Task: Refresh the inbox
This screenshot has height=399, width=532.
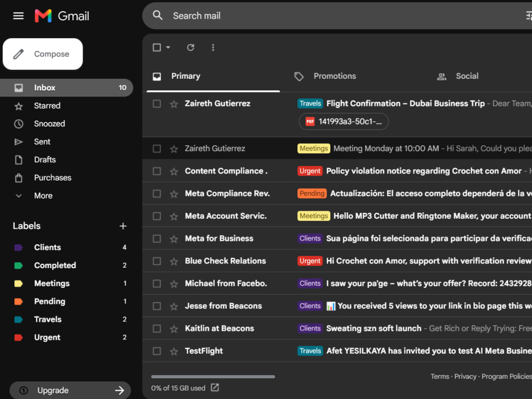Action: coord(190,47)
